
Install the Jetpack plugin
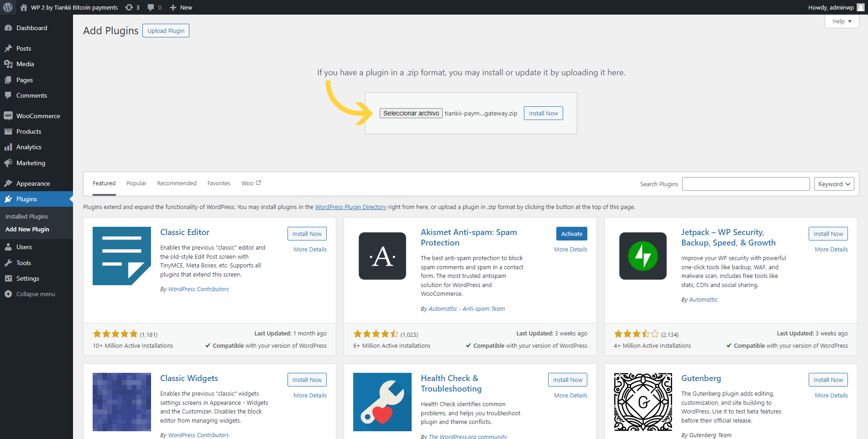(828, 234)
